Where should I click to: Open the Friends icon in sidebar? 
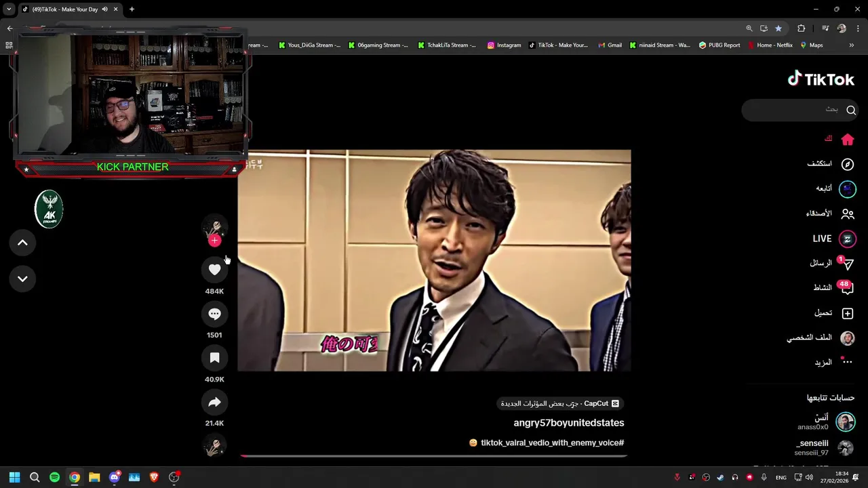click(x=848, y=213)
